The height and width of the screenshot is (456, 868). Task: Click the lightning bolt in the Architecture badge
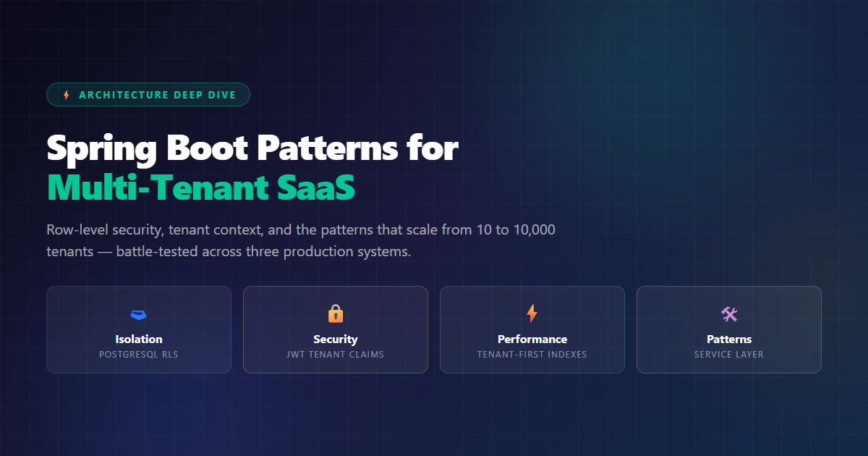click(x=67, y=95)
